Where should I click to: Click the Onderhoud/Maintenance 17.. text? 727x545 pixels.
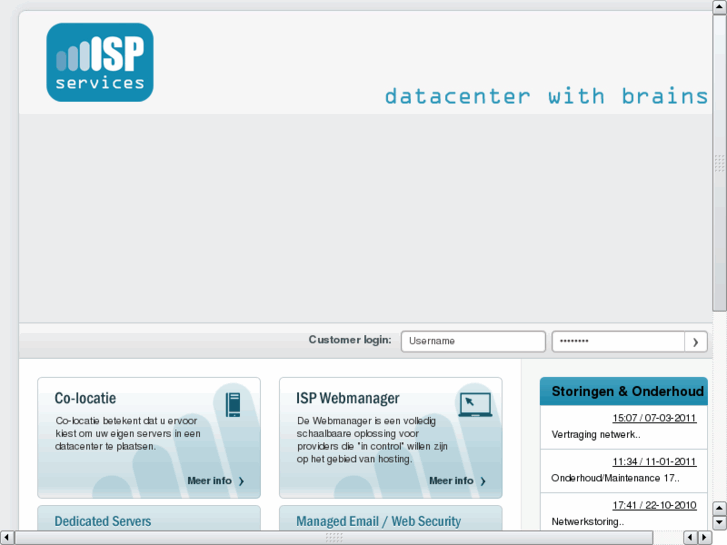[615, 478]
